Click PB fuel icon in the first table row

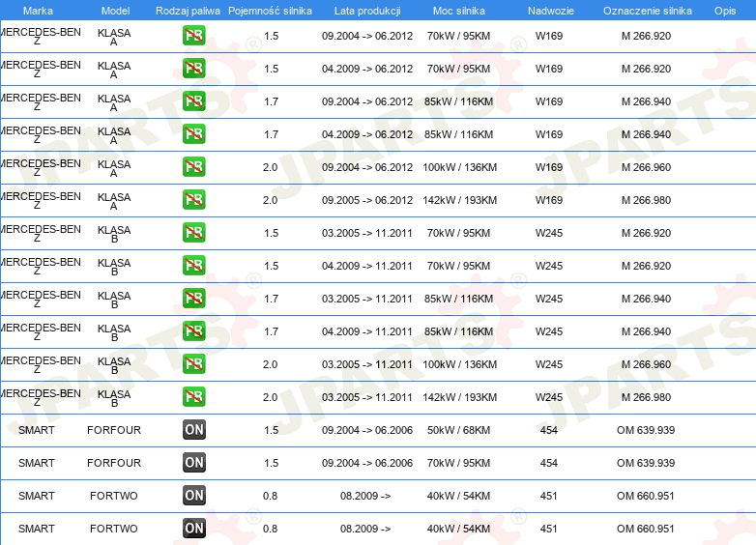click(194, 36)
